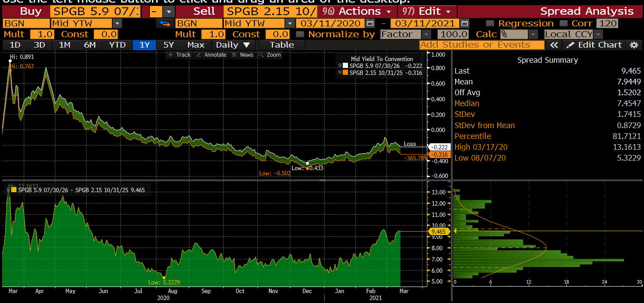Screen dimensions: 644x303
Task: Click the Corr period field showing 120
Action: 607,23
